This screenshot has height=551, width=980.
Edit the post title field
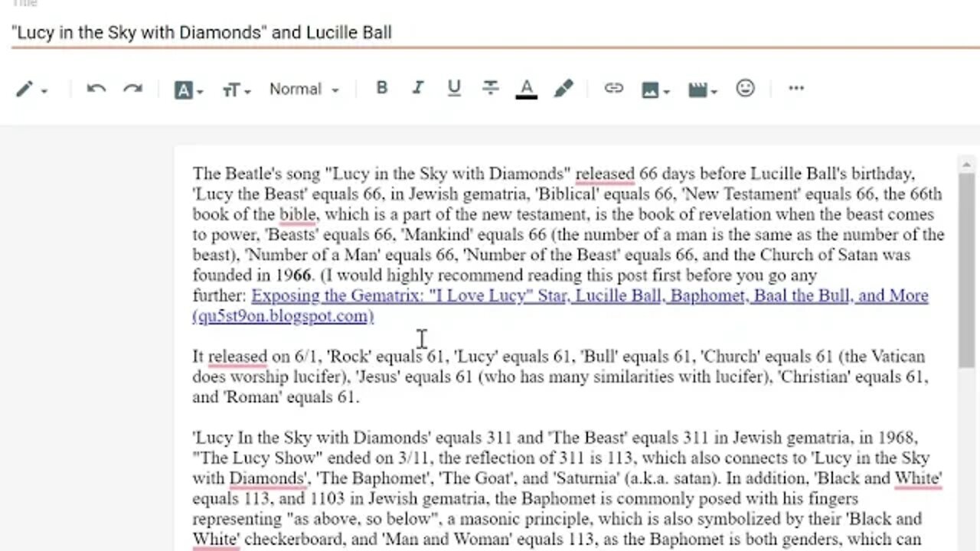495,32
